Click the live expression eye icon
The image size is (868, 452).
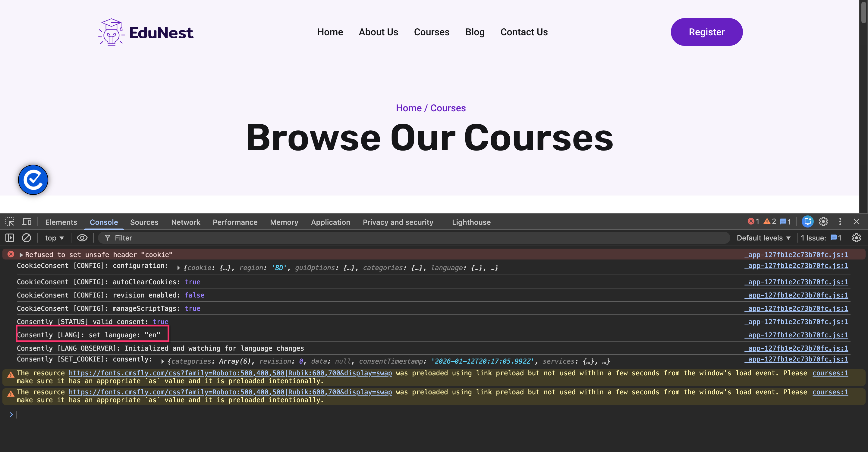(x=82, y=238)
